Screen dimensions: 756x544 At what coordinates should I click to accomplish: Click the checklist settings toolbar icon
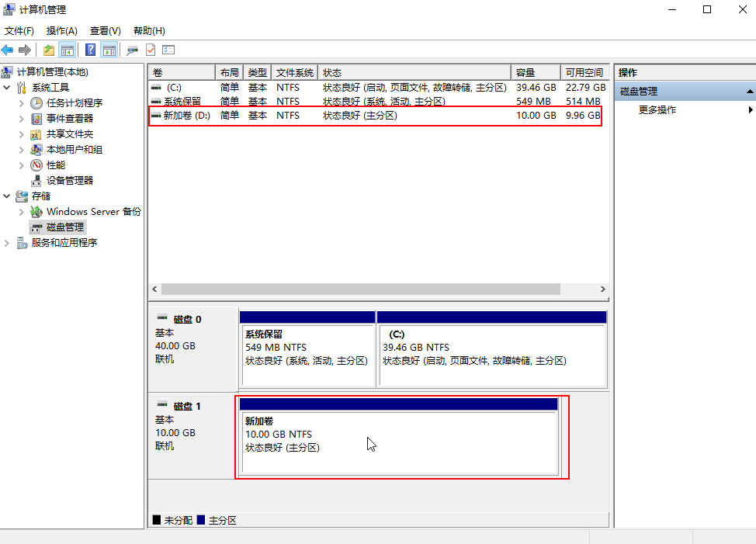(168, 50)
